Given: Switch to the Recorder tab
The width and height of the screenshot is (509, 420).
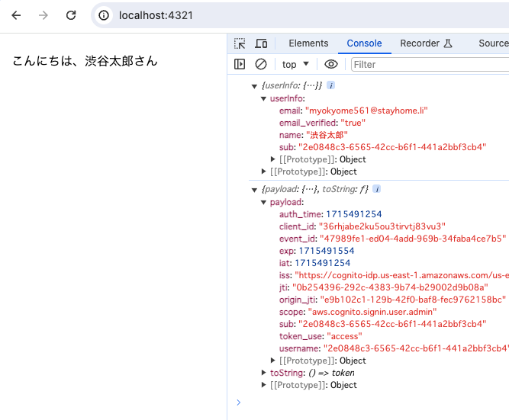Looking at the screenshot, I should tap(426, 43).
